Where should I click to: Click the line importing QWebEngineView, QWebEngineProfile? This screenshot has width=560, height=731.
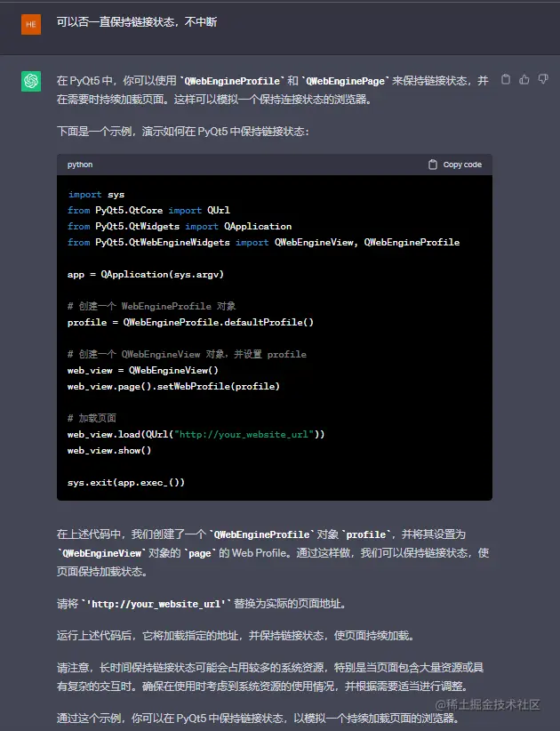263,243
